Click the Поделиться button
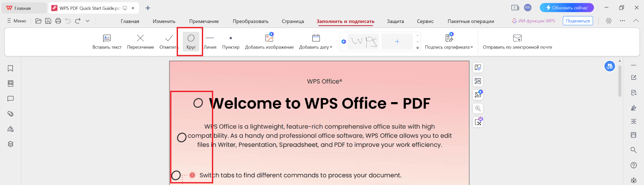The height and width of the screenshot is (185, 644). click(578, 21)
